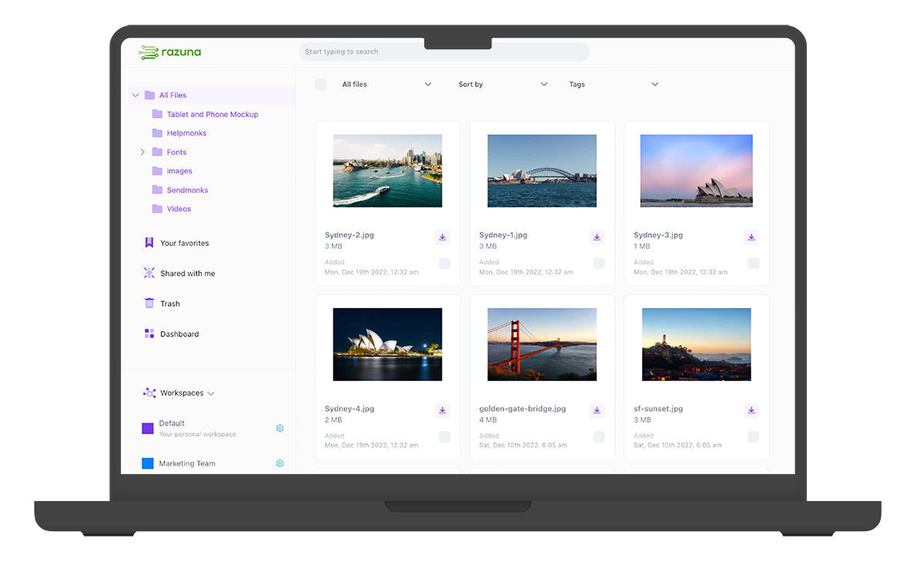Screen dimensions: 924x565
Task: Click the Sydney-2.jpg file name
Action: click(x=350, y=235)
